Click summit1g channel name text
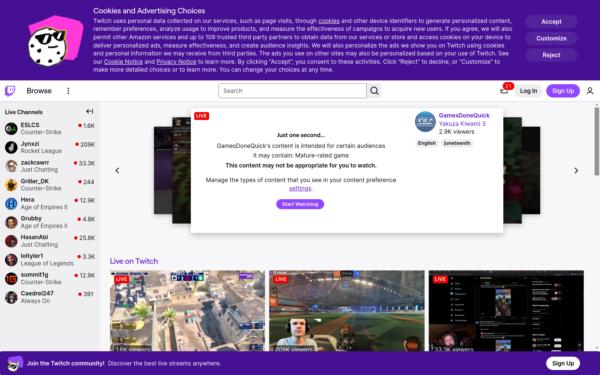600x375 pixels. tap(34, 275)
